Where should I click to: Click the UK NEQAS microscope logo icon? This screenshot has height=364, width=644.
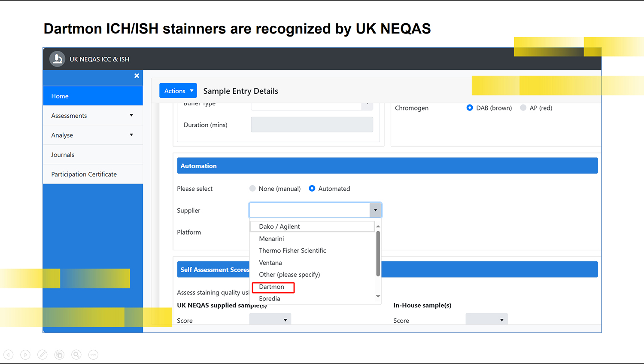[57, 59]
